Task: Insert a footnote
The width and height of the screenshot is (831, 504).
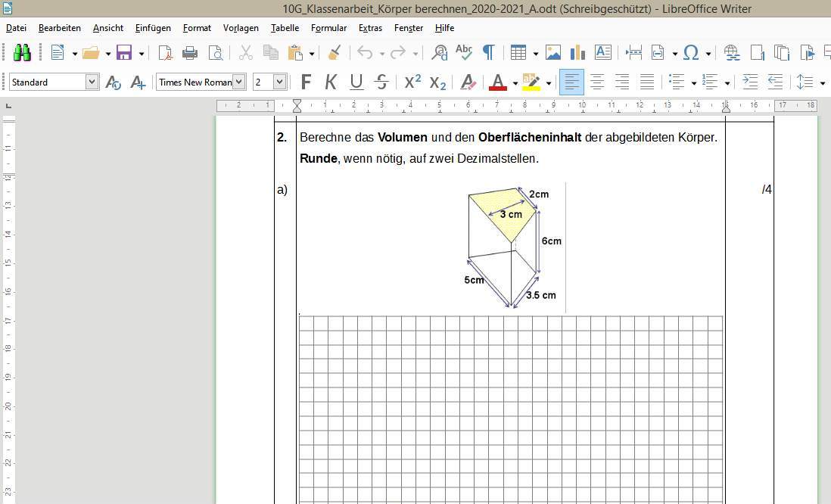Action: pyautogui.click(x=758, y=52)
